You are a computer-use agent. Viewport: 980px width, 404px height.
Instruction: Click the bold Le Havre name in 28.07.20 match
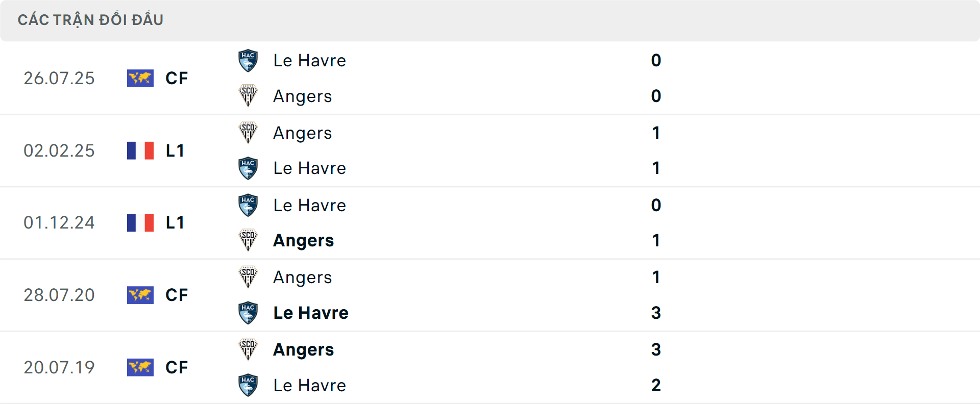[x=310, y=313]
